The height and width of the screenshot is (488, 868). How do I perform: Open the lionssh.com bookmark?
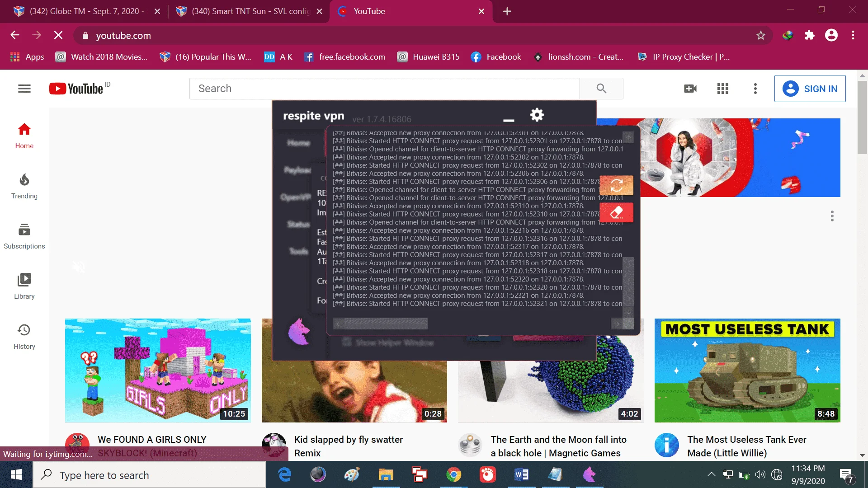tap(579, 57)
